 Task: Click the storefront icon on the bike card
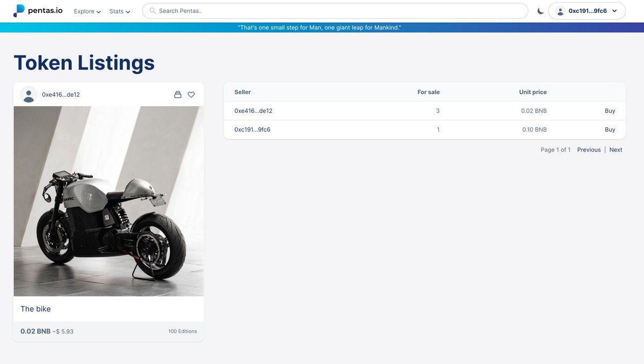click(178, 94)
